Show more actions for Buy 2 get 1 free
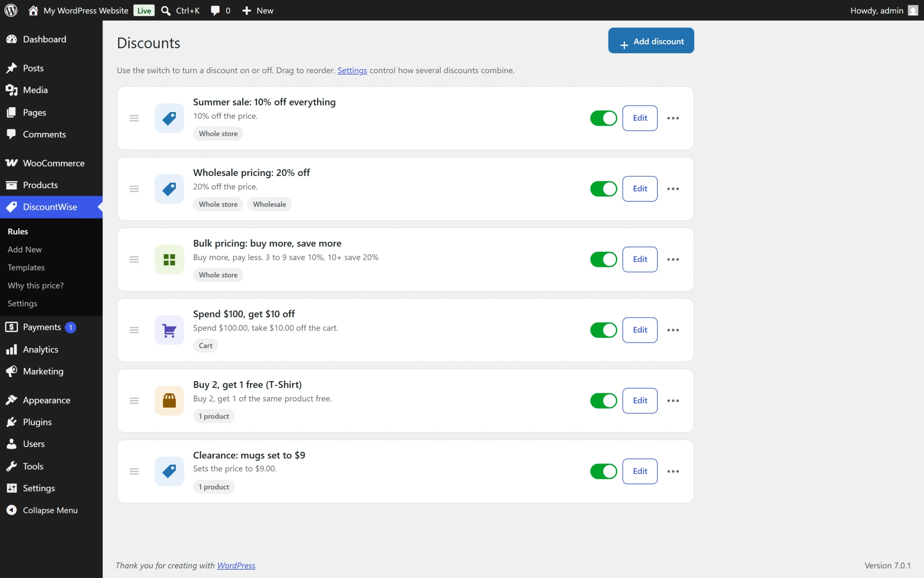This screenshot has width=924, height=578. pos(673,401)
